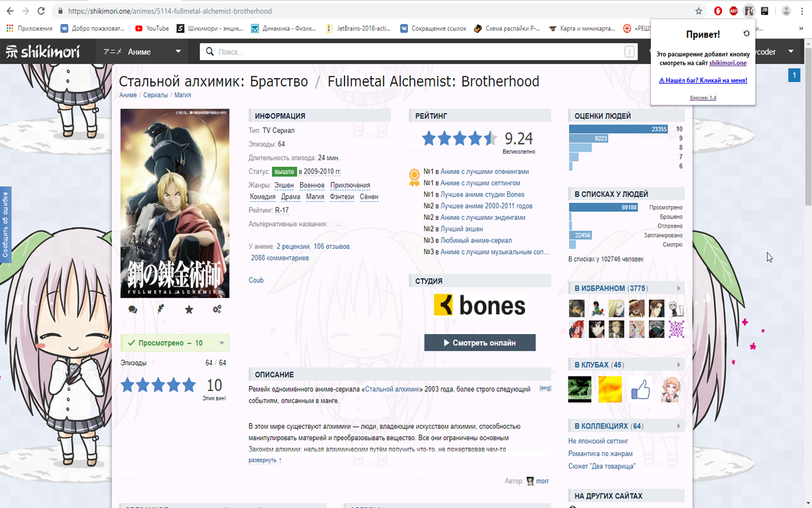Toggle description language with [eng]
The image size is (812, 508).
tap(545, 388)
